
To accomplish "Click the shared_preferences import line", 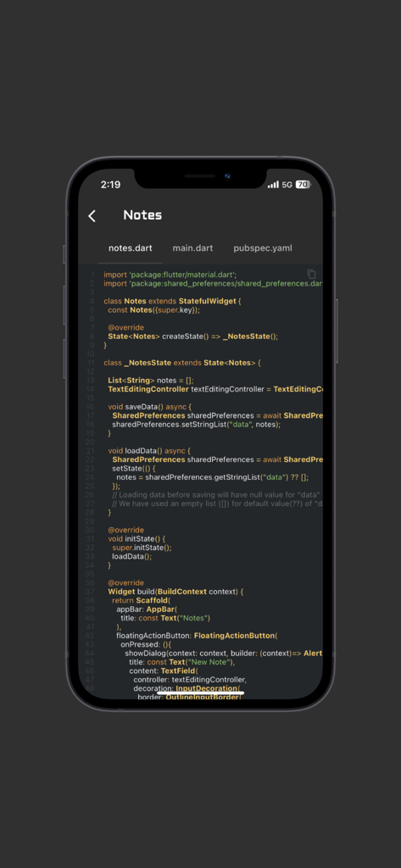I will pyautogui.click(x=213, y=283).
